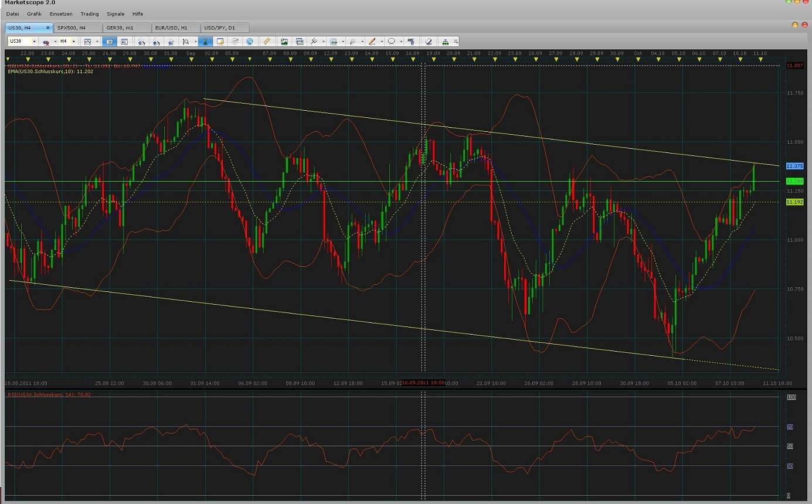
Task: Open the Datei menu
Action: coord(12,13)
